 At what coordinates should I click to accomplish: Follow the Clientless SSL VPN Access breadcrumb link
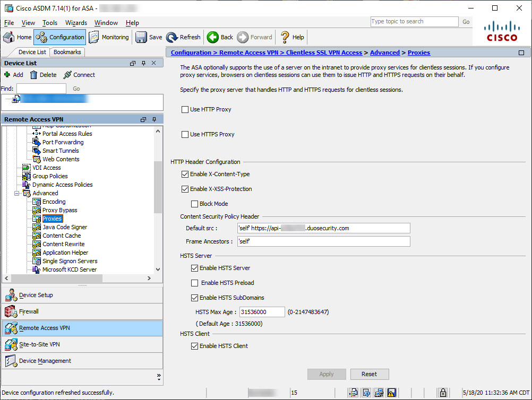[324, 53]
